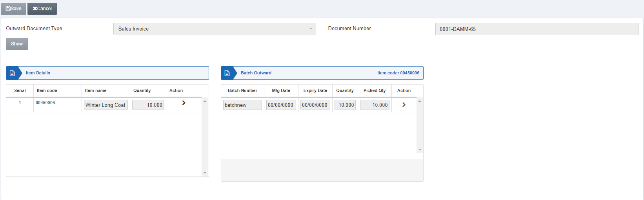
Task: Open the Outward Document Type dropdown
Action: pyautogui.click(x=214, y=29)
